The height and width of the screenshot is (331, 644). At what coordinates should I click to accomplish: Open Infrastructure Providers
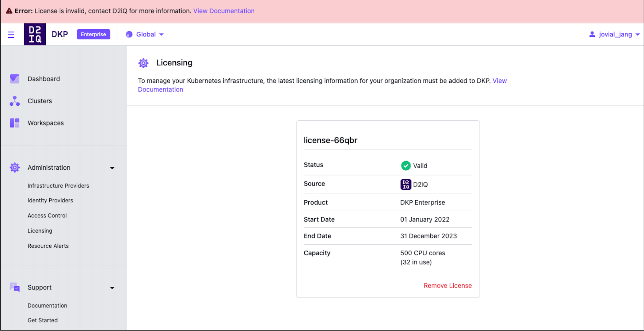click(58, 186)
